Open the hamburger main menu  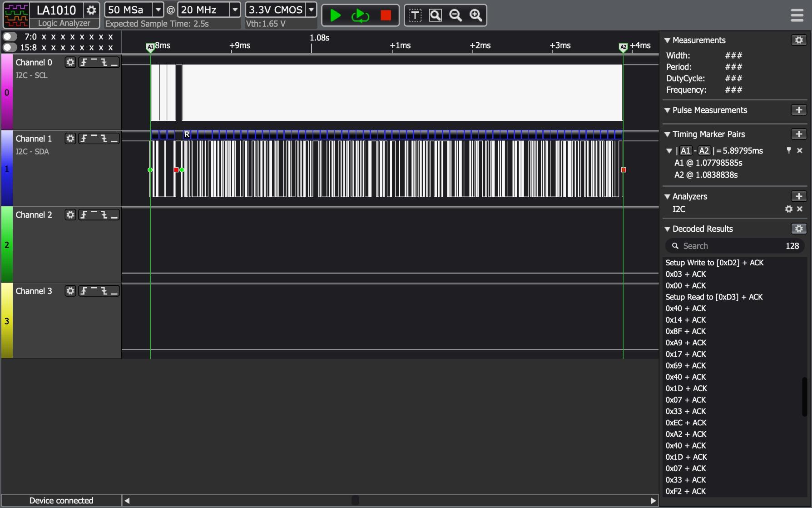point(797,15)
